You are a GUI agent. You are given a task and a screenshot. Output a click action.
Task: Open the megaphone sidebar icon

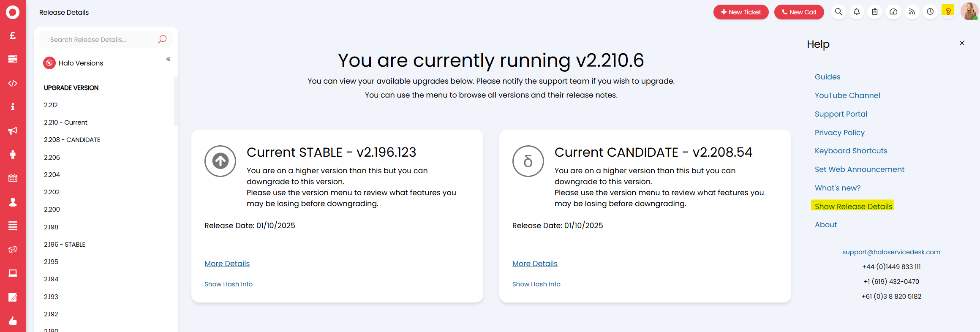13,131
